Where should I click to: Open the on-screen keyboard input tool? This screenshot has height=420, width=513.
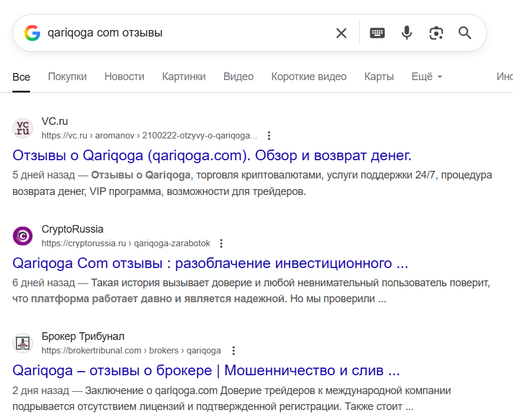[x=377, y=33]
